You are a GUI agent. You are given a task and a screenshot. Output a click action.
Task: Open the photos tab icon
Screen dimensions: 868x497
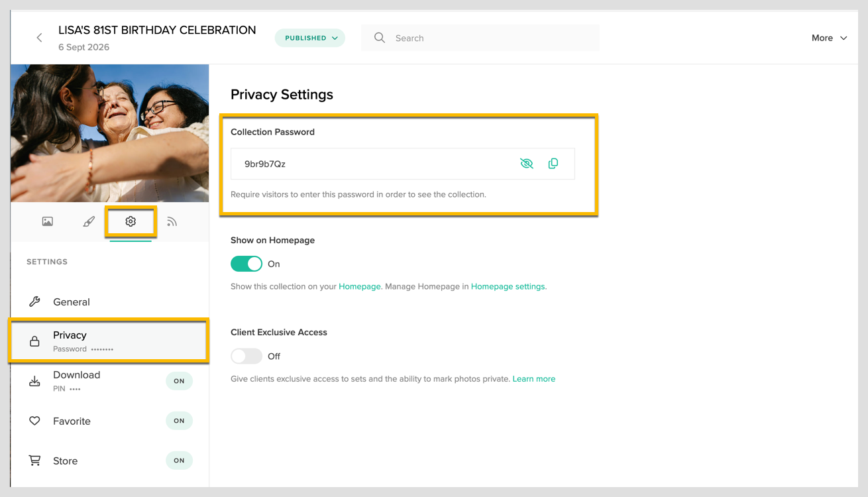pos(48,221)
